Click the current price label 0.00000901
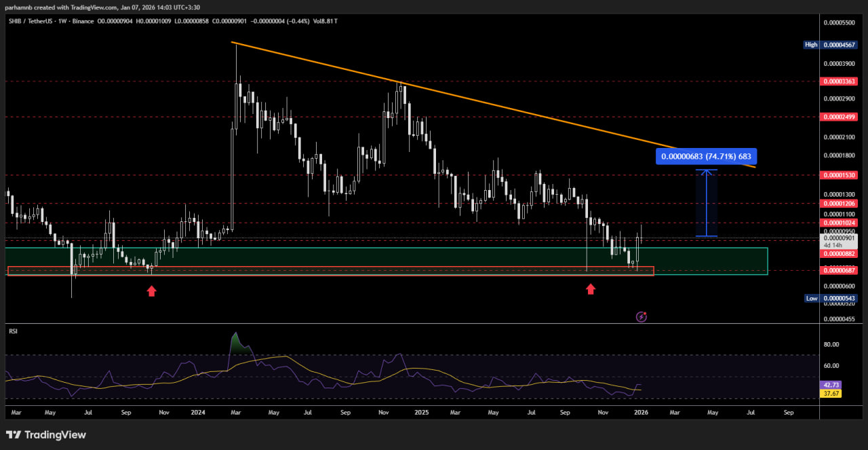 (840, 238)
